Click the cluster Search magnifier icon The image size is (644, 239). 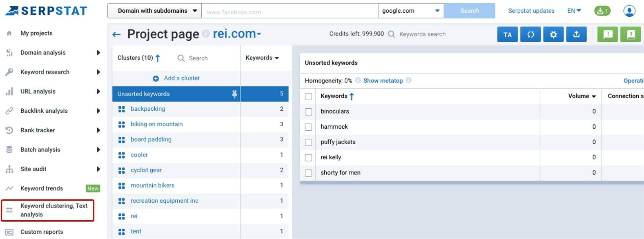pos(181,58)
